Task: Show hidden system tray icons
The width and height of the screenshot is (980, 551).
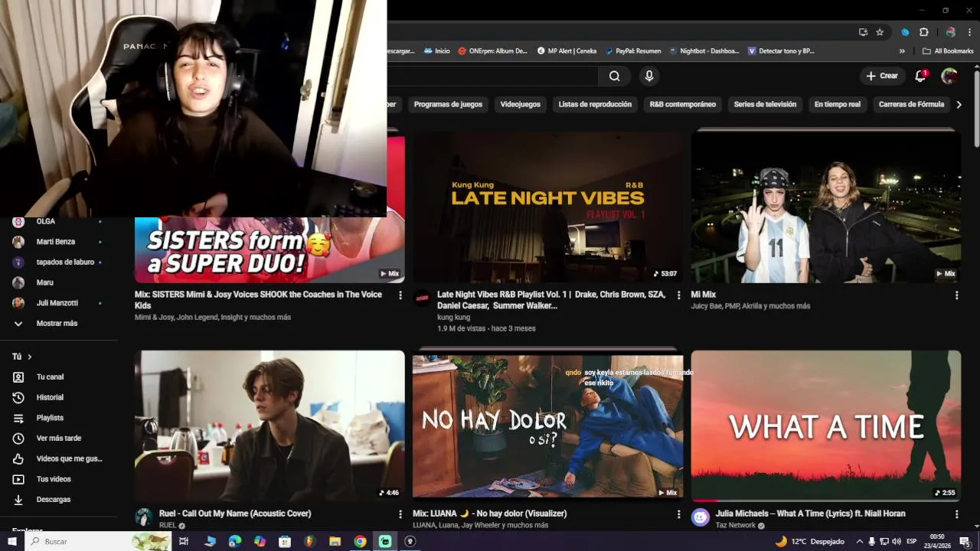Action: (859, 541)
